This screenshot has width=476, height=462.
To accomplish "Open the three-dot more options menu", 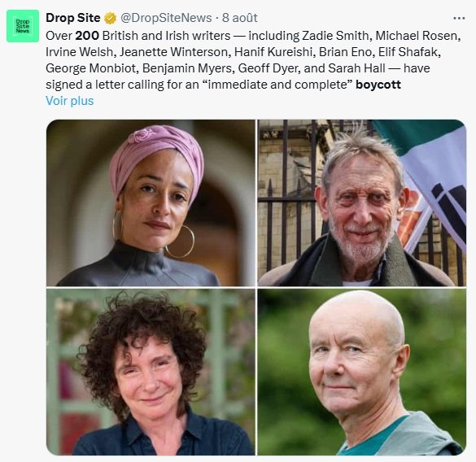I will [x=459, y=19].
